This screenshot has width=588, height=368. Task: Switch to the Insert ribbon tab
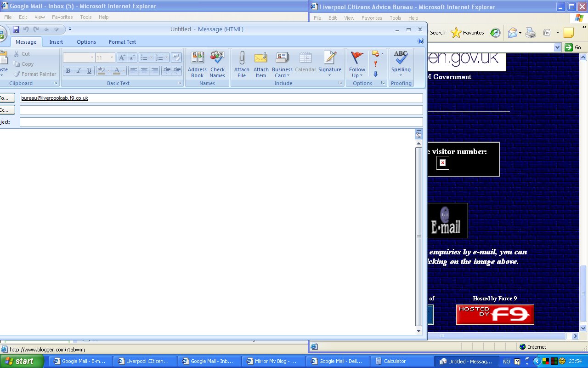(56, 42)
